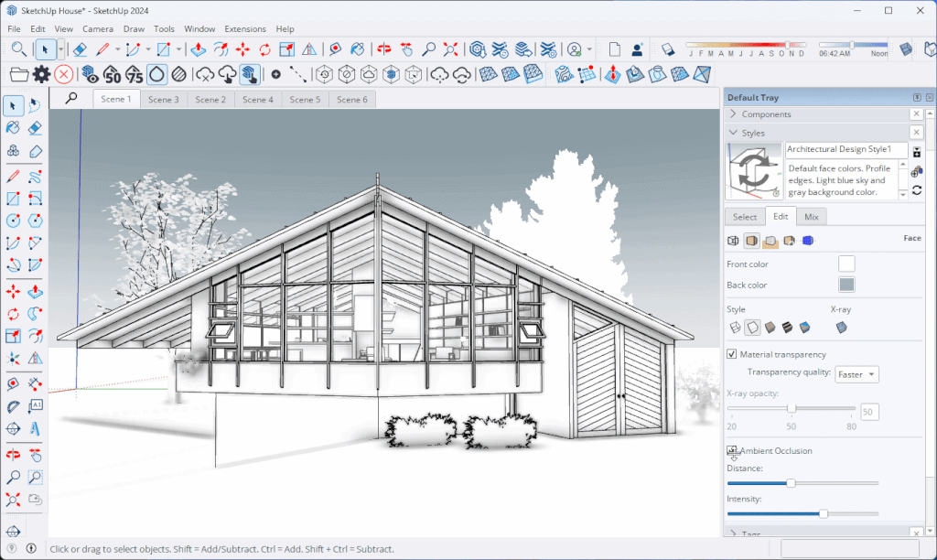
Task: Select the 3D Text tool in left toolbar
Action: coord(35,428)
